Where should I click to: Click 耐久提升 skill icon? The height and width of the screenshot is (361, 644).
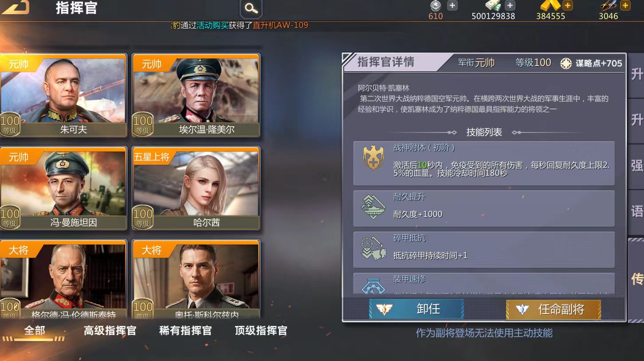tap(373, 207)
